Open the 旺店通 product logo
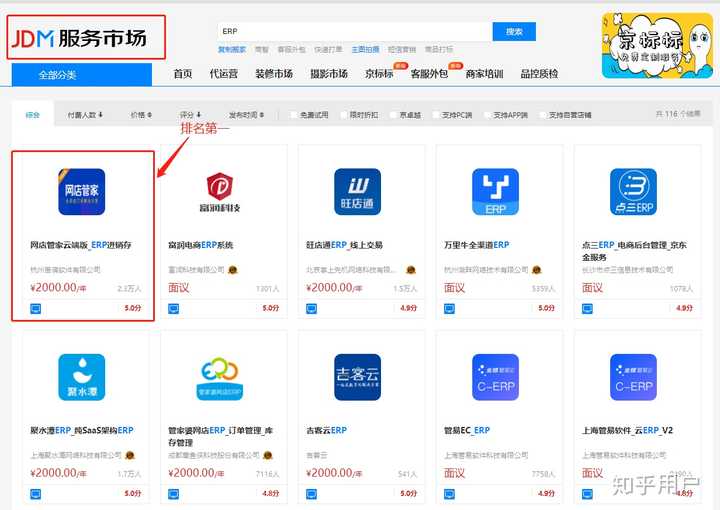This screenshot has height=510, width=720. 357,192
